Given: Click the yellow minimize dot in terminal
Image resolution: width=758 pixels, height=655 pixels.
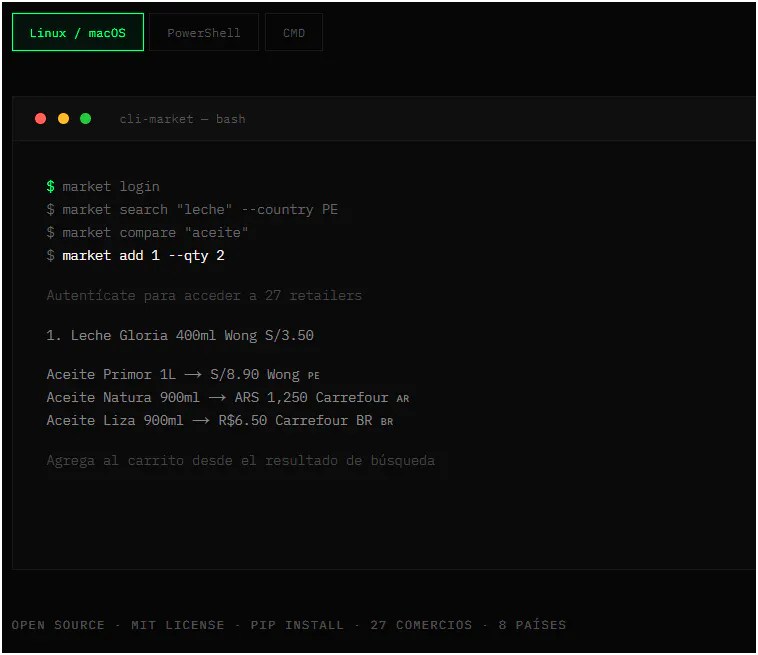Looking at the screenshot, I should point(63,118).
